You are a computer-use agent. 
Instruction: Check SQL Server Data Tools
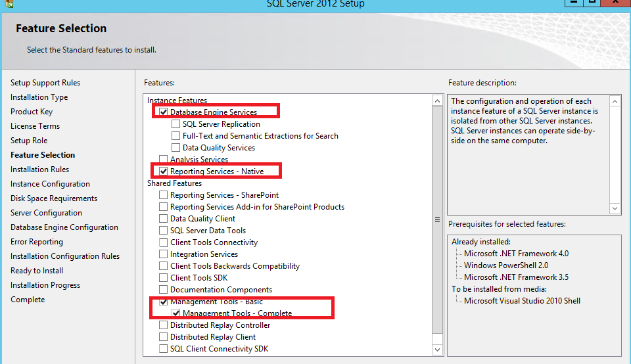coord(164,231)
